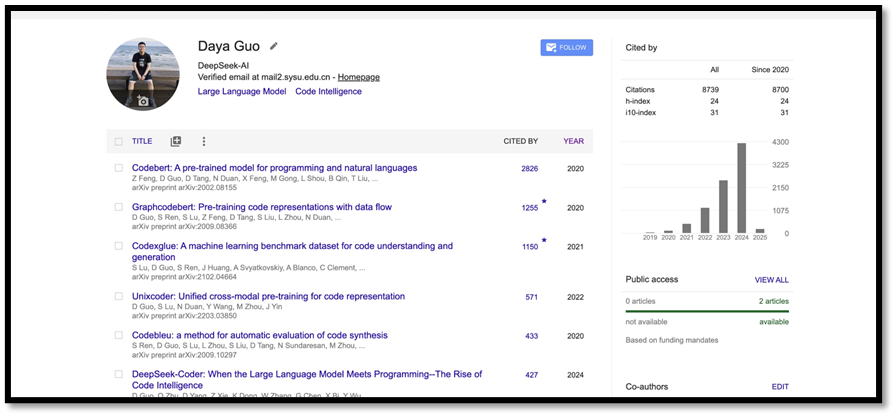Image resolution: width=895 pixels, height=416 pixels.
Task: Open the Code Intelligence interest tag
Action: 328,92
